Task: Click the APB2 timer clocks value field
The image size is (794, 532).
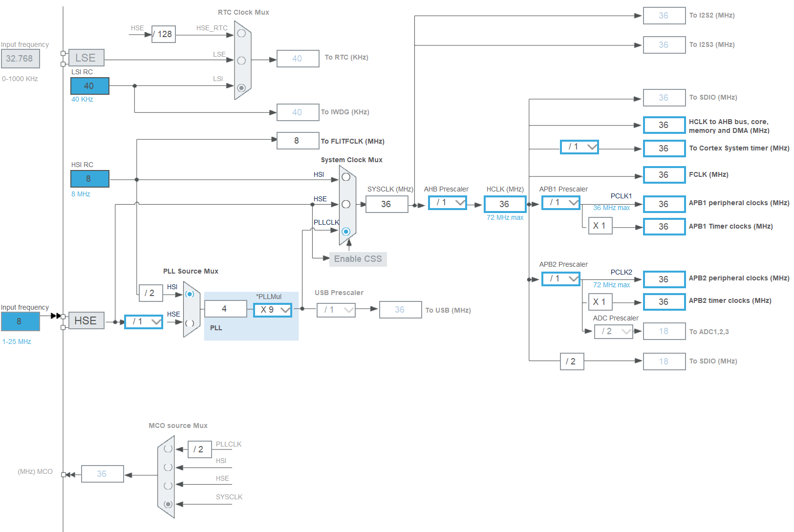Action: (664, 302)
